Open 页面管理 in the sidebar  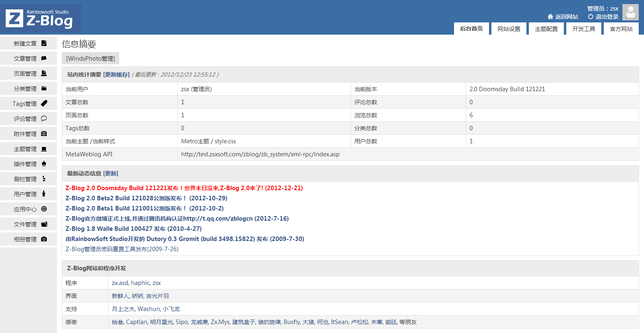pyautogui.click(x=28, y=74)
